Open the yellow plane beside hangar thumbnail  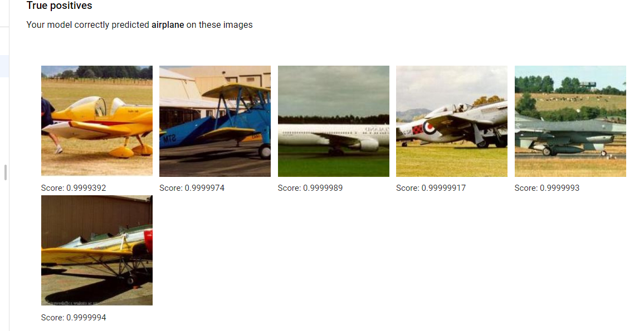pyautogui.click(x=97, y=250)
